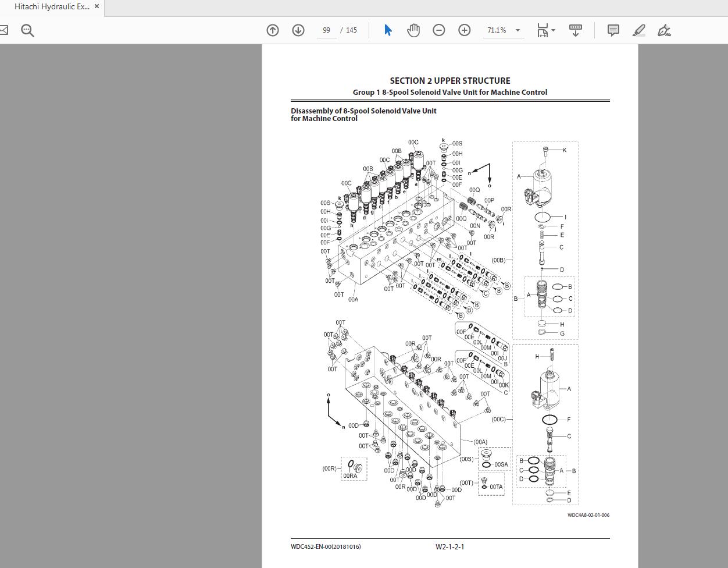The image size is (728, 568).
Task: Open the Comment tool
Action: pyautogui.click(x=613, y=30)
